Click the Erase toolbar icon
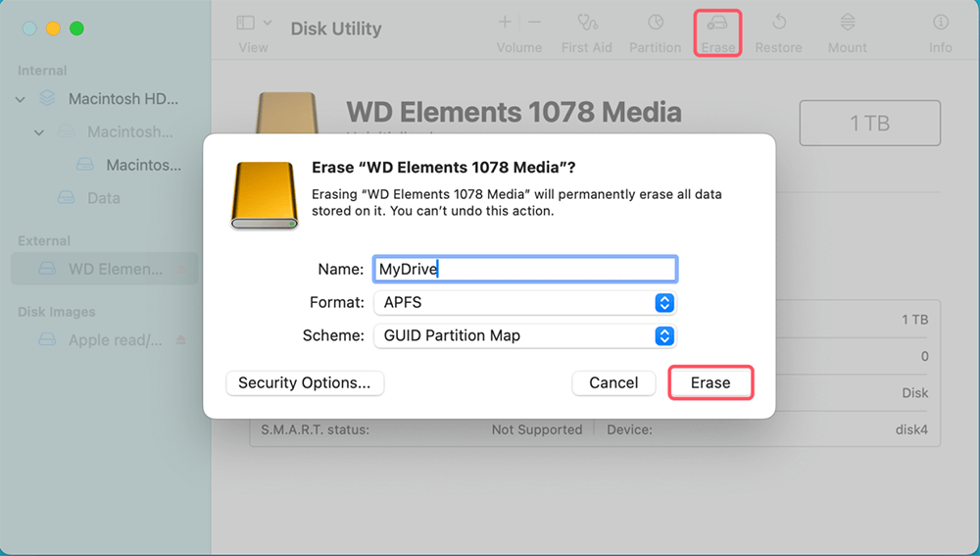Screen dimensions: 980x556 717,24
